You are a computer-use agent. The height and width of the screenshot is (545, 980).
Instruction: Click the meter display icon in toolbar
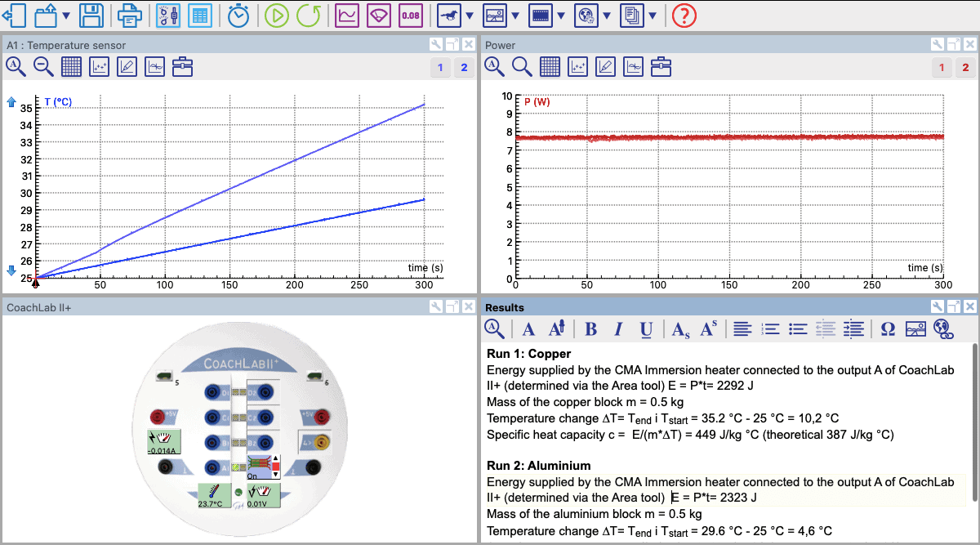point(379,16)
